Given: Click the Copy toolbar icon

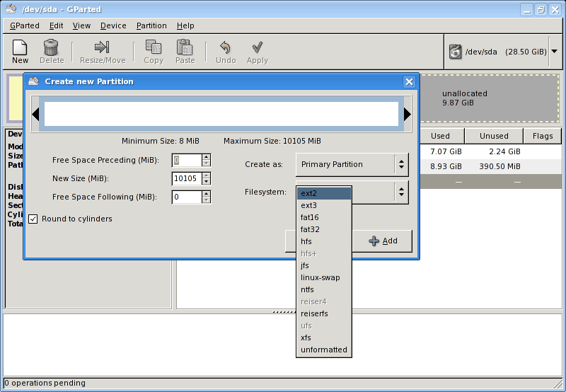Looking at the screenshot, I should coord(154,47).
